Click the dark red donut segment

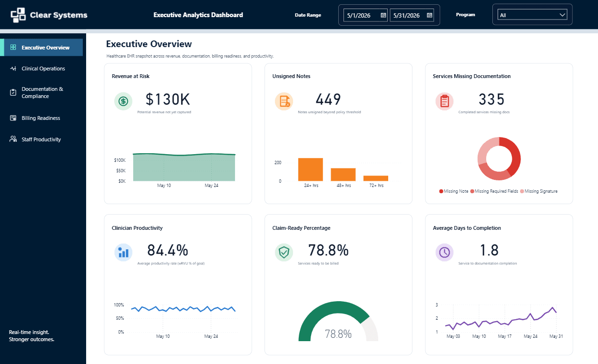(x=514, y=155)
